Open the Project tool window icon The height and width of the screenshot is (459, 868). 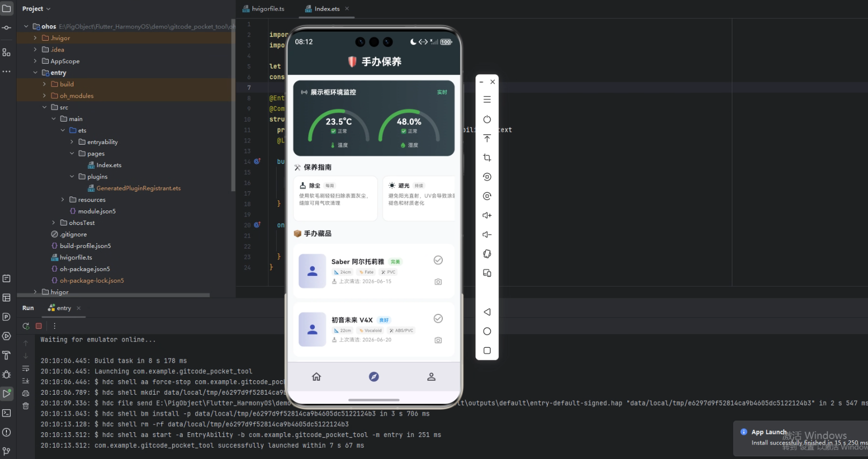6,9
